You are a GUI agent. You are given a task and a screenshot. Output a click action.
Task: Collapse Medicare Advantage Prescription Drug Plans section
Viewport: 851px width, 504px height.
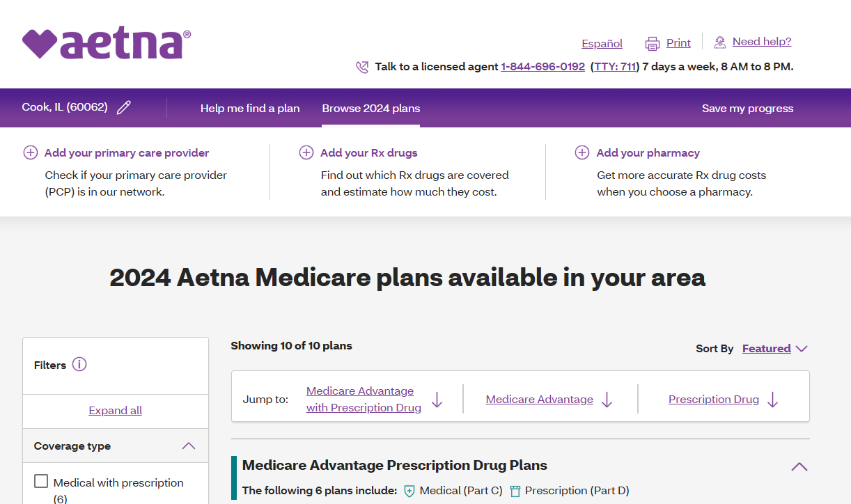pyautogui.click(x=799, y=466)
